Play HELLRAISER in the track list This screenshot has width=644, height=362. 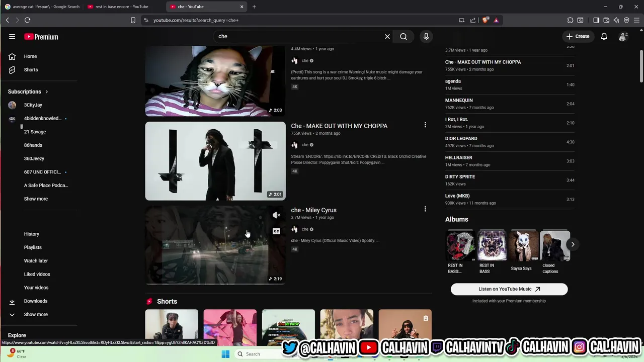coord(510,161)
